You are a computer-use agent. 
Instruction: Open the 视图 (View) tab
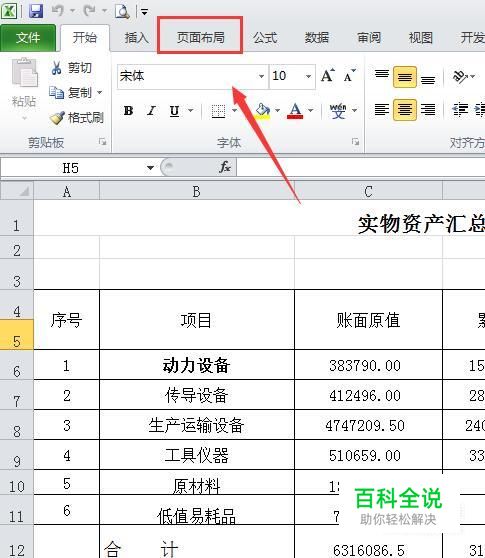[421, 38]
